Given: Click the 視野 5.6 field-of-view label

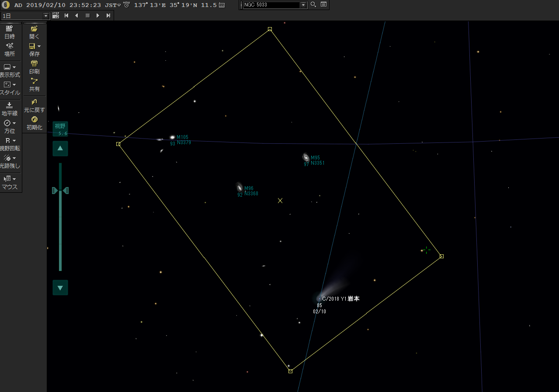Looking at the screenshot, I should click(x=60, y=129).
